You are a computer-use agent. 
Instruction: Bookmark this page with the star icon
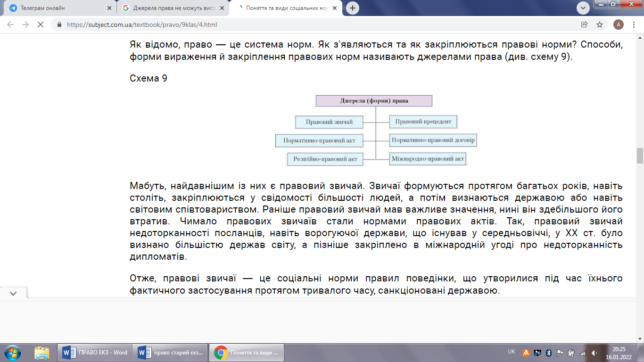pos(600,25)
